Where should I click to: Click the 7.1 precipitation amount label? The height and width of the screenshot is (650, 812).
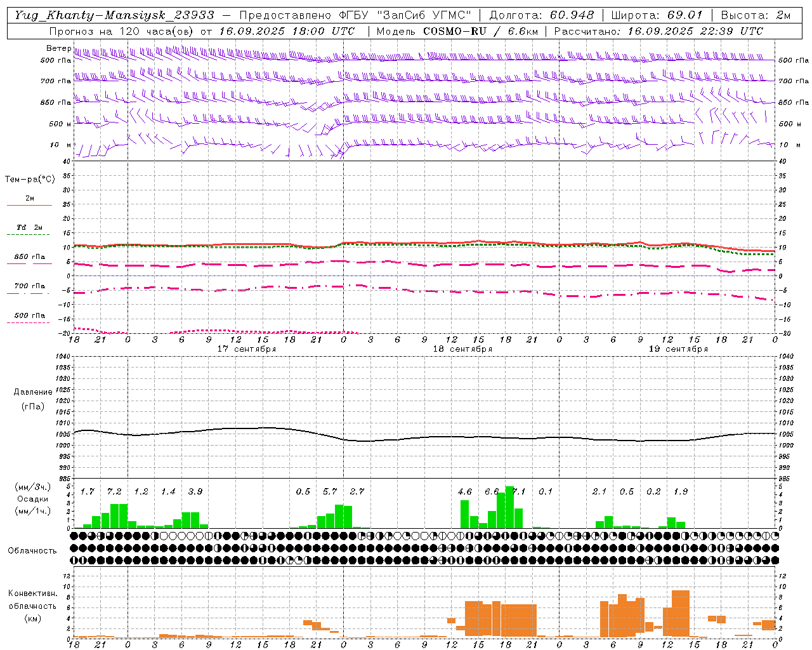[x=519, y=491]
